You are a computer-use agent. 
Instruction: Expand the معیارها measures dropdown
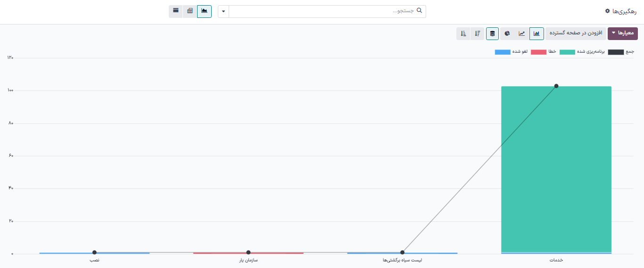click(x=623, y=33)
